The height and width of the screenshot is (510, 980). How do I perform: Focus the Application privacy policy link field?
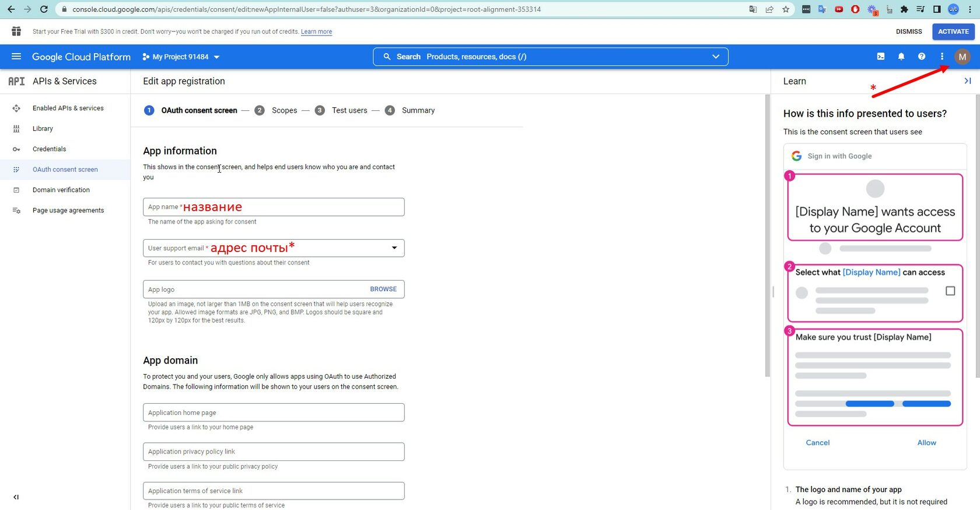click(274, 452)
